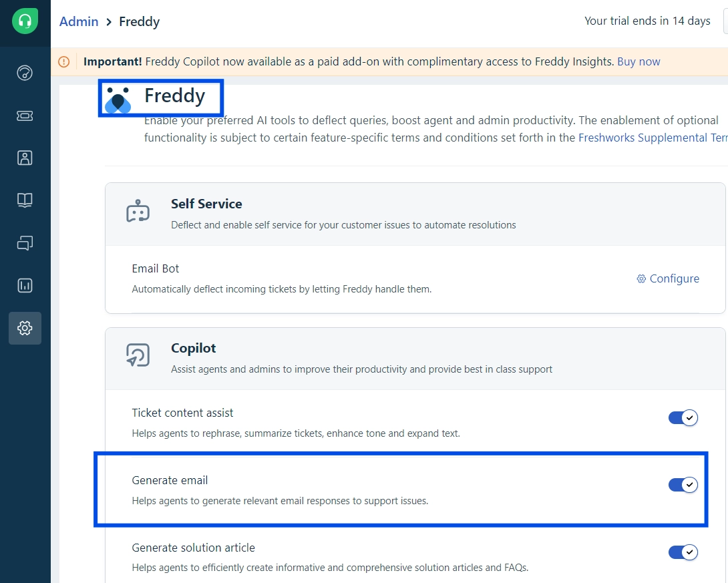This screenshot has height=583, width=728.
Task: Click the Buy now link in banner
Action: [x=639, y=61]
